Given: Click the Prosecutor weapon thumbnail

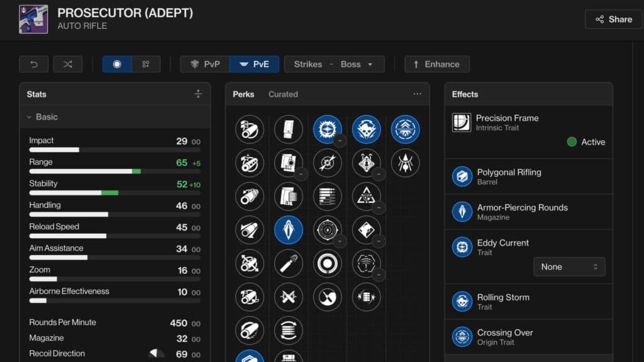Looking at the screenshot, I should [x=33, y=19].
